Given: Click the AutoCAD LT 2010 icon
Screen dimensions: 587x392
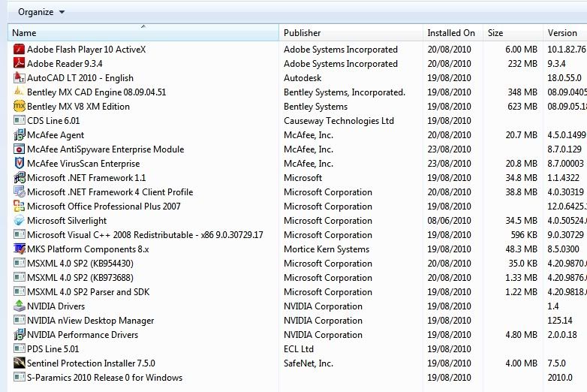Looking at the screenshot, I should [x=19, y=78].
